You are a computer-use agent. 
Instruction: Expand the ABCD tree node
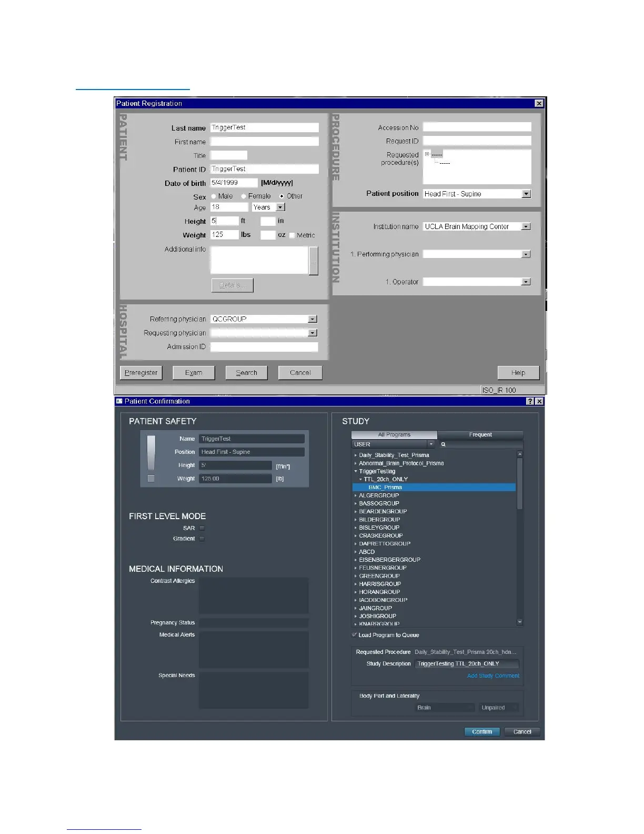pos(356,552)
